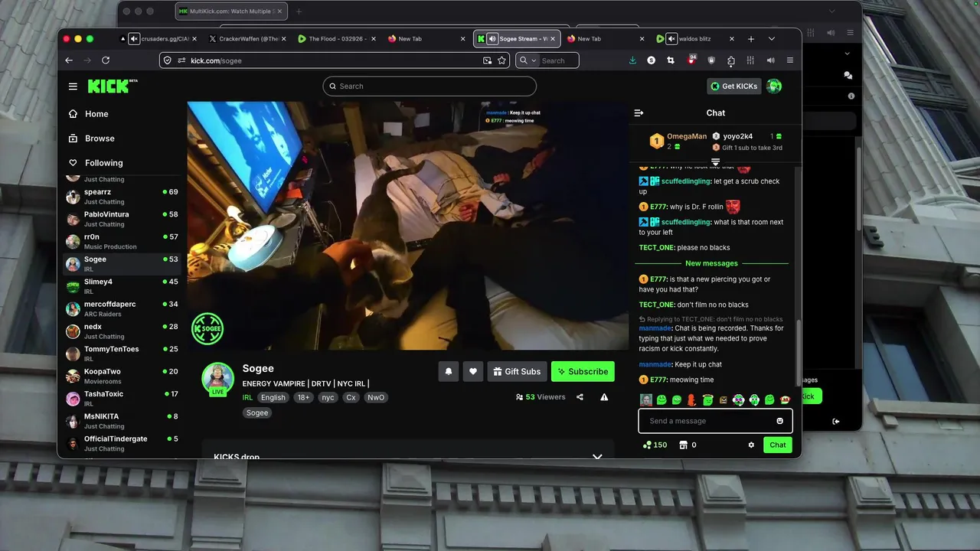
Task: Click Sogee's LIVE profile avatar
Action: click(x=217, y=380)
